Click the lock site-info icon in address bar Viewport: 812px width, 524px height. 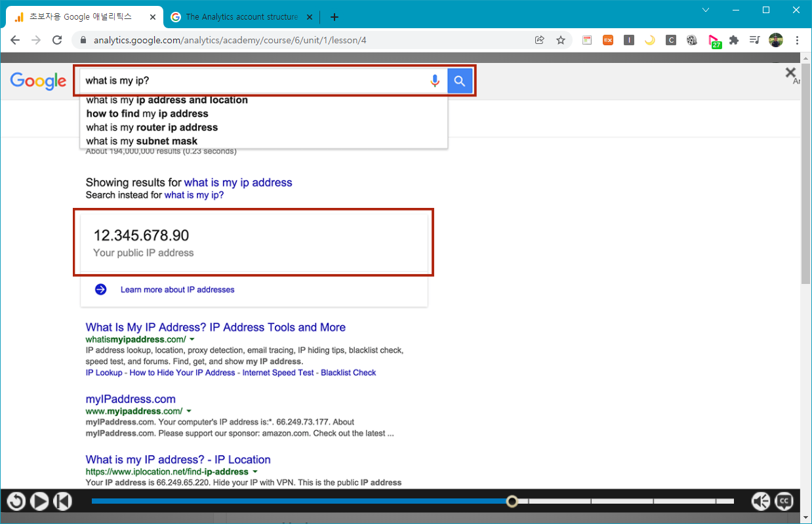click(x=83, y=40)
